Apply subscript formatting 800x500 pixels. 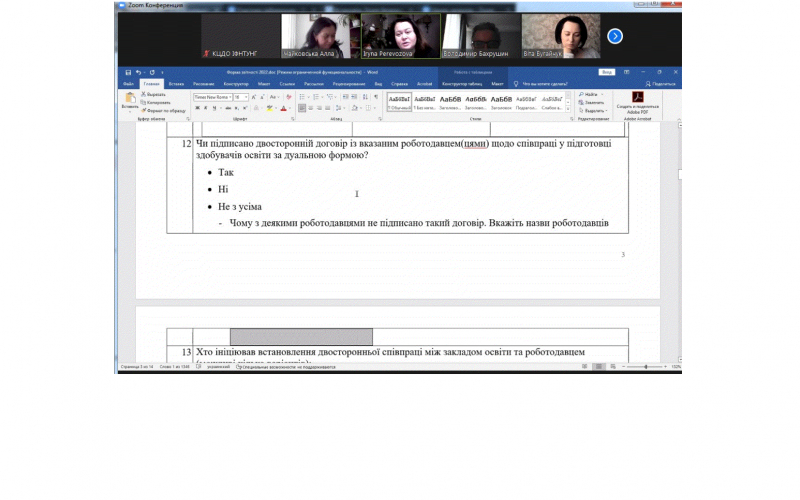coord(237,108)
